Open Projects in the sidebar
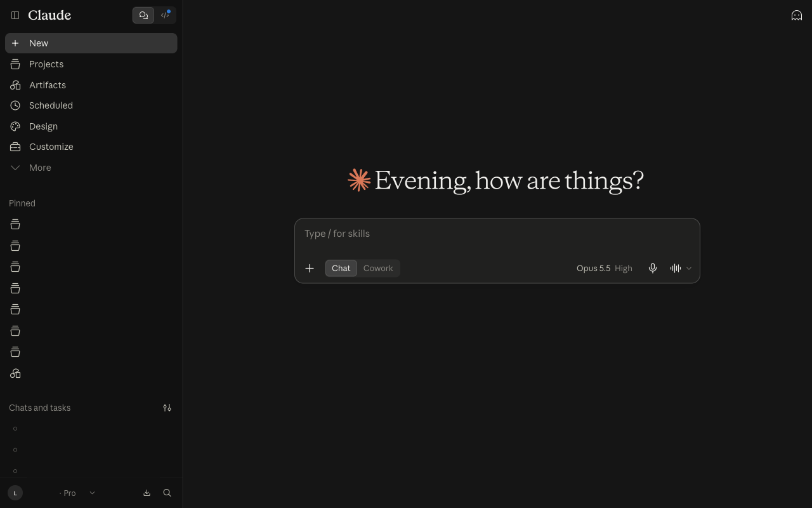The height and width of the screenshot is (508, 812). pos(91,64)
